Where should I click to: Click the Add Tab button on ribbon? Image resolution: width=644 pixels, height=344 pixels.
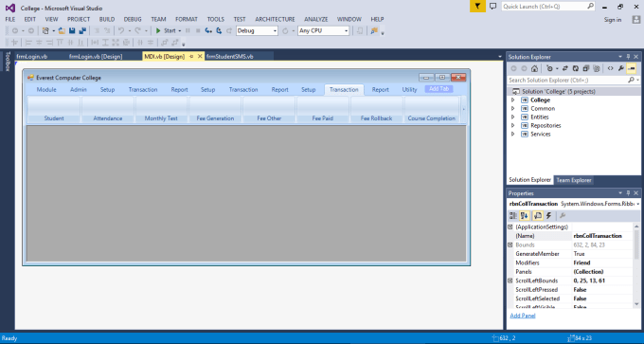[x=439, y=89]
